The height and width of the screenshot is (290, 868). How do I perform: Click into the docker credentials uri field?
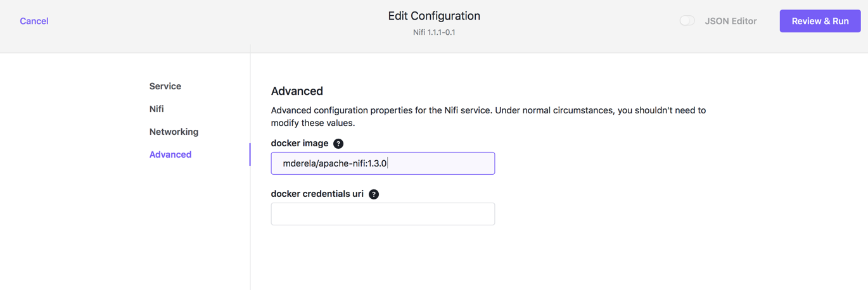(x=383, y=214)
